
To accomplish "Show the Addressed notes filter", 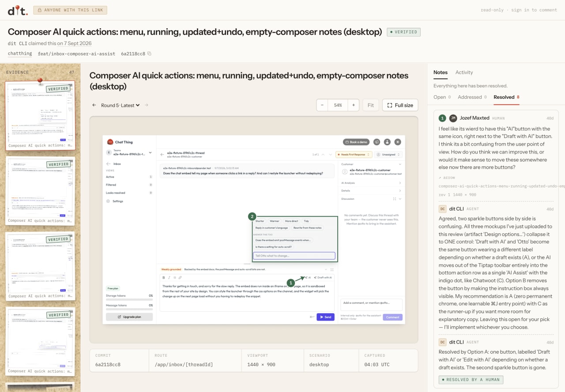I will [472, 97].
